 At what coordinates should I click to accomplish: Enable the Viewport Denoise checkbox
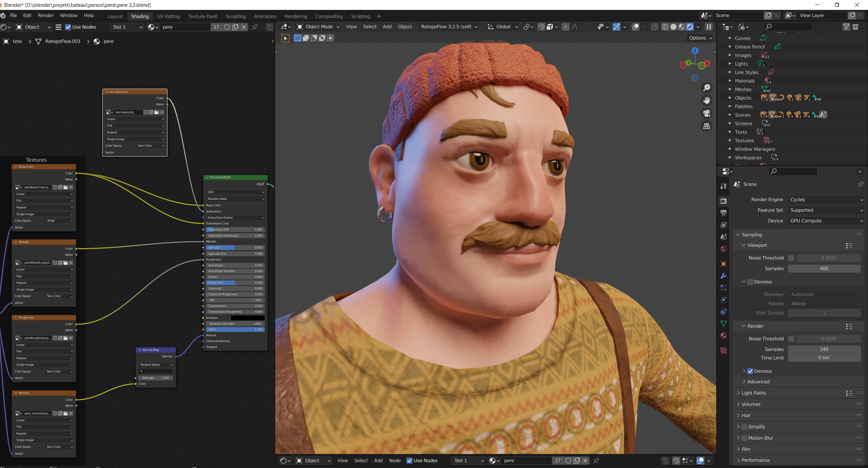point(750,282)
